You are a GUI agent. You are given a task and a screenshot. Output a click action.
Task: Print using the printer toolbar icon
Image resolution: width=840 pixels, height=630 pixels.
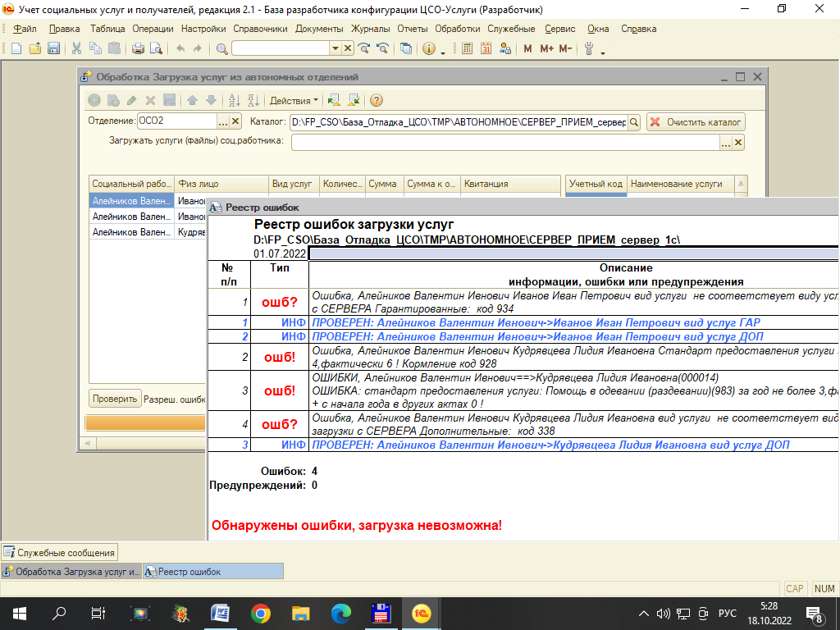coord(138,48)
